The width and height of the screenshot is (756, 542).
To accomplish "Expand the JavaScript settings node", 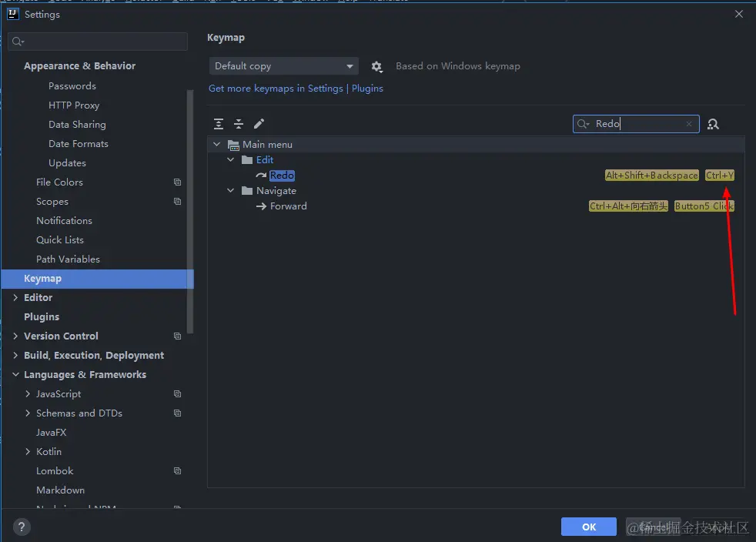I will click(28, 394).
